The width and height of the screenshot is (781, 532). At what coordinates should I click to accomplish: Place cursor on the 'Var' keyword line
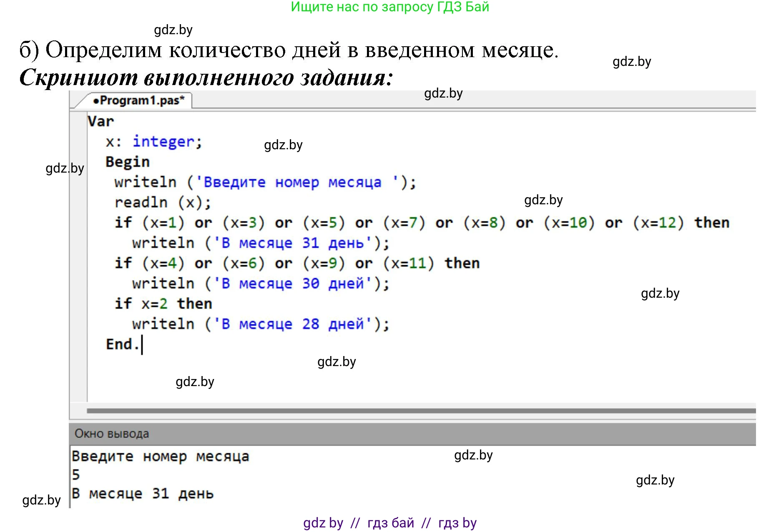[x=100, y=121]
